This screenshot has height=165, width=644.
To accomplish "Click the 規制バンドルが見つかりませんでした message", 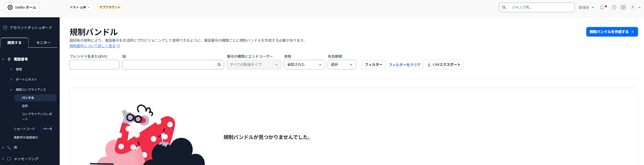I will click(x=267, y=137).
